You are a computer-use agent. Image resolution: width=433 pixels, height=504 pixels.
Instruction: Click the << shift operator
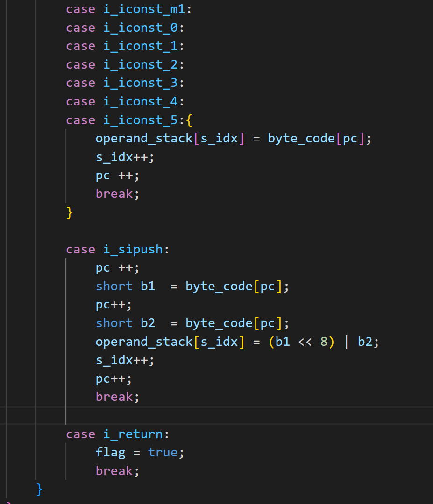[305, 342]
